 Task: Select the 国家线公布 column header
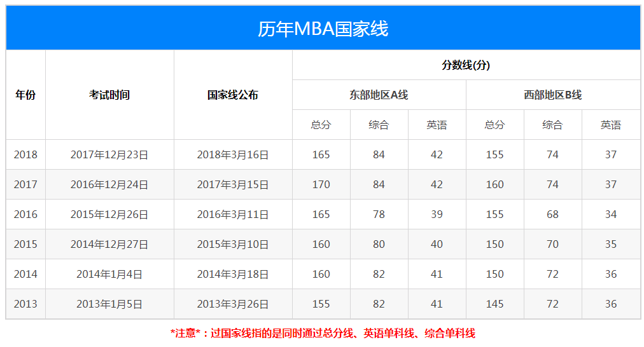(x=233, y=95)
